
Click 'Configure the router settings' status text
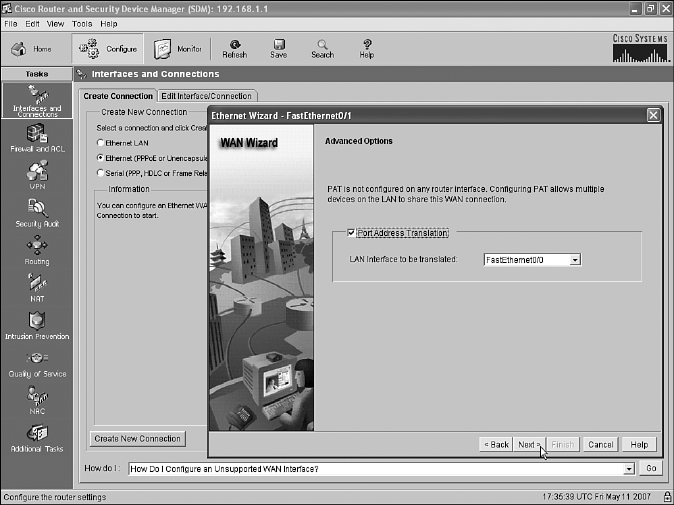(x=55, y=497)
